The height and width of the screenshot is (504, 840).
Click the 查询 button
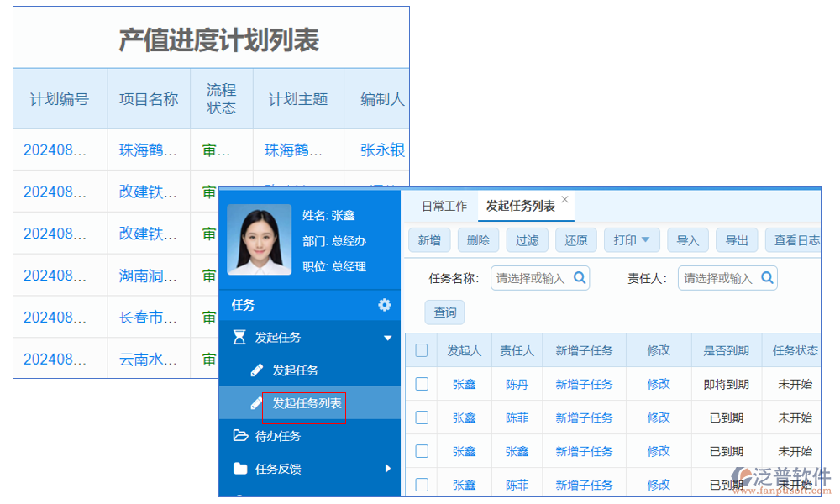coord(444,312)
